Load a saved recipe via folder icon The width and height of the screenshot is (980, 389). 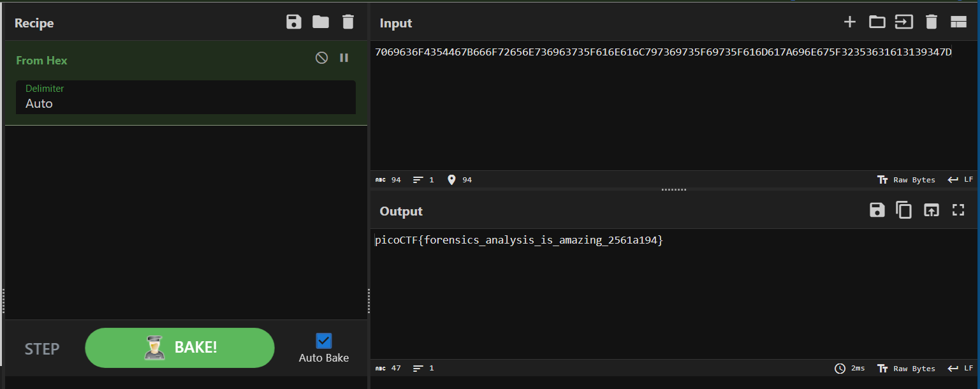[321, 22]
